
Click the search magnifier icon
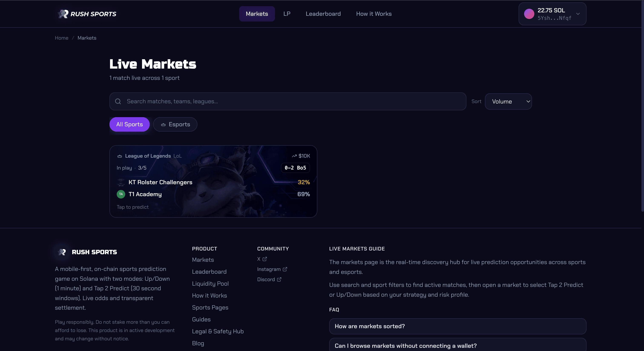coord(118,101)
